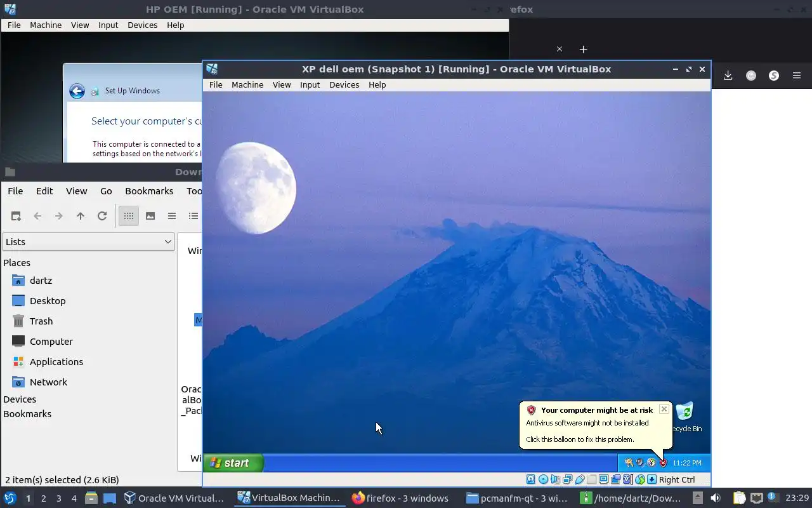Switch file manager to icon view
The height and width of the screenshot is (508, 812).
(129, 216)
